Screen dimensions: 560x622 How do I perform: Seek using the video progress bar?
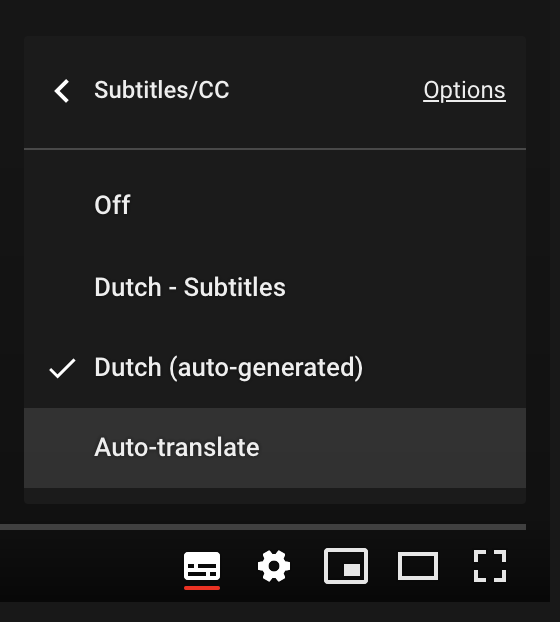(x=263, y=527)
